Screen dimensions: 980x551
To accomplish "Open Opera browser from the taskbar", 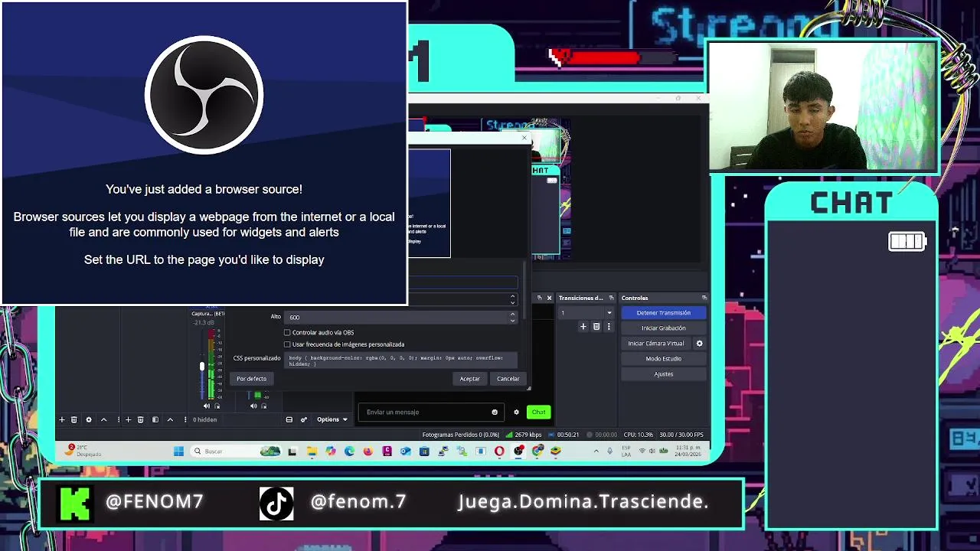I will 499,452.
